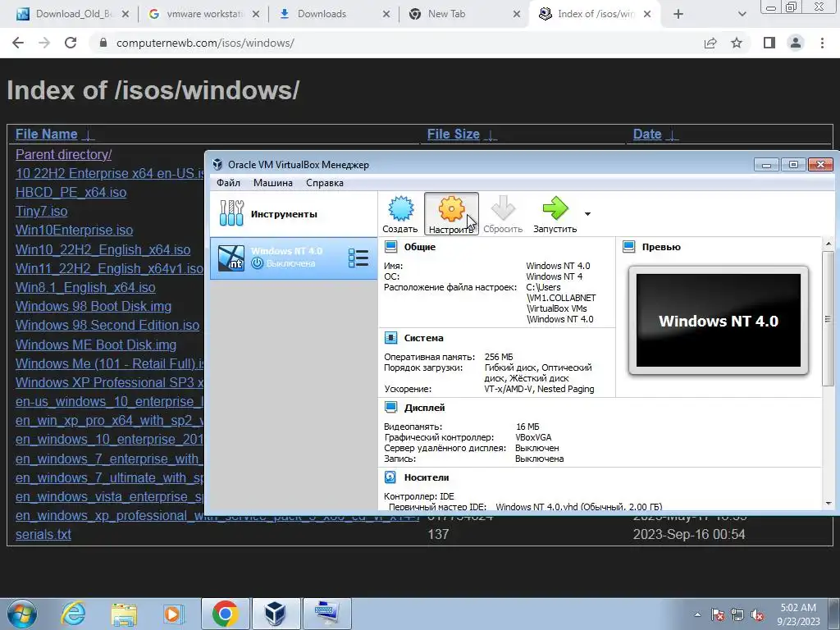
Task: Open Windows 98 Boot Disk.img link
Action: (x=94, y=306)
